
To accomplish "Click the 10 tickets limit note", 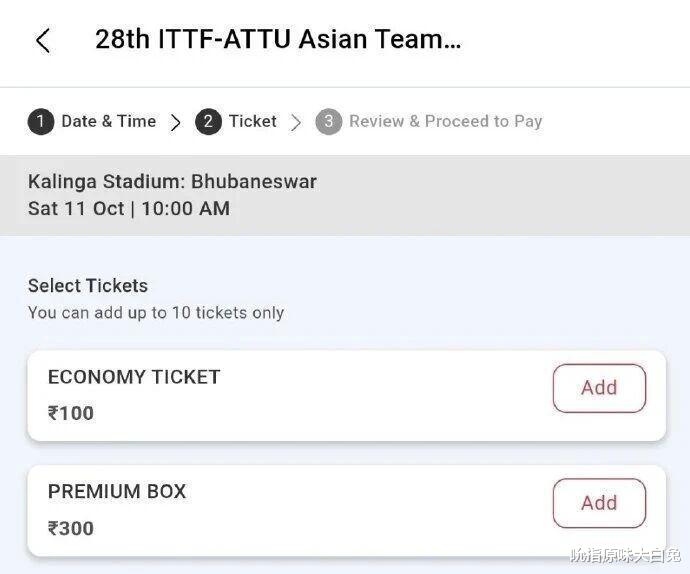I will (156, 313).
